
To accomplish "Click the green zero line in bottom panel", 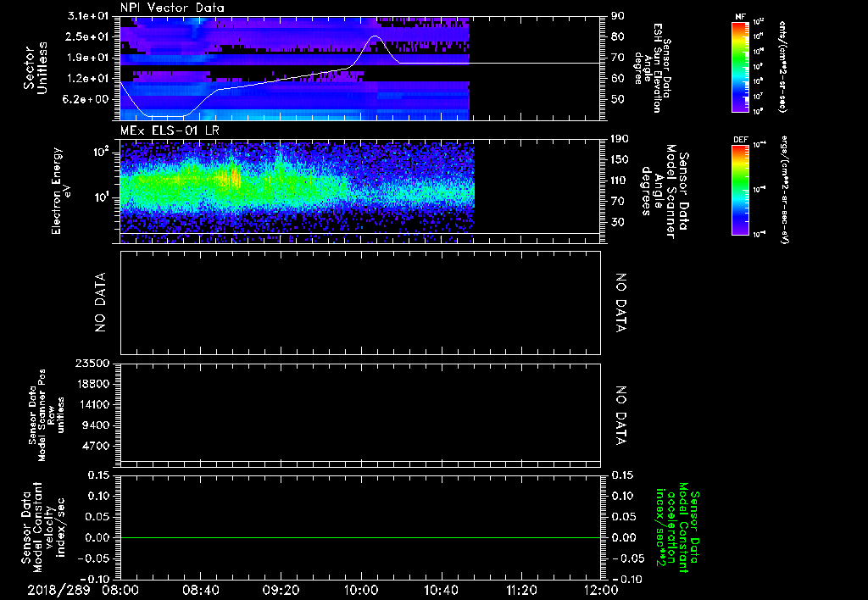I will click(x=360, y=537).
